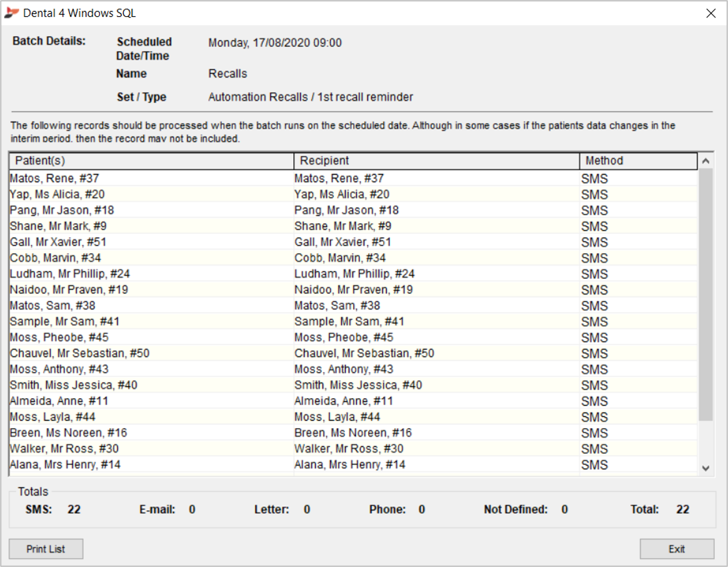Image resolution: width=728 pixels, height=567 pixels.
Task: Click the Automation Recalls / 1st recall reminder text
Action: pos(311,97)
